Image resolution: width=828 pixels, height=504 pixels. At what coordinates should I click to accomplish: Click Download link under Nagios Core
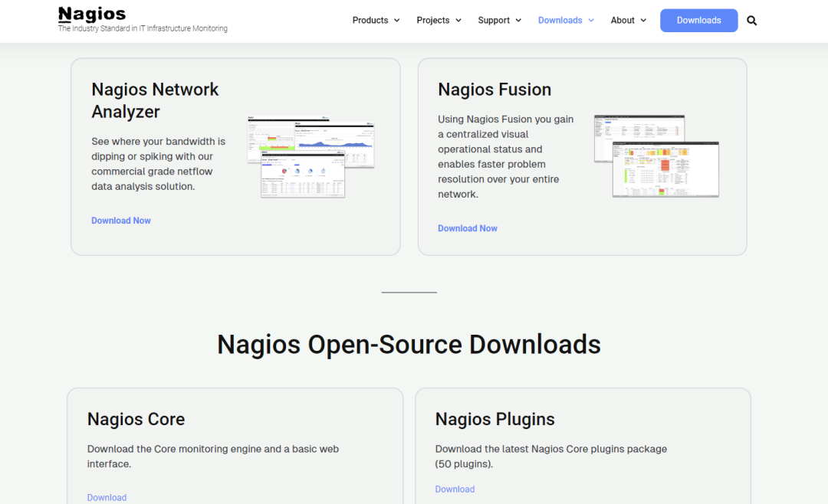click(x=107, y=498)
